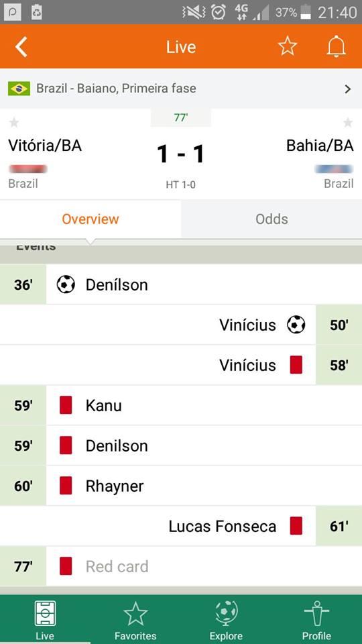Tap the back arrow in the header

pyautogui.click(x=21, y=46)
